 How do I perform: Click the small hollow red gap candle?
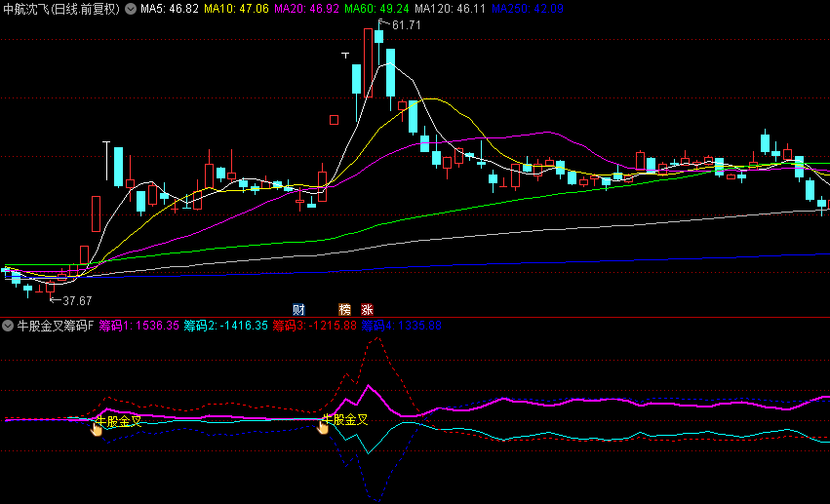[x=334, y=120]
